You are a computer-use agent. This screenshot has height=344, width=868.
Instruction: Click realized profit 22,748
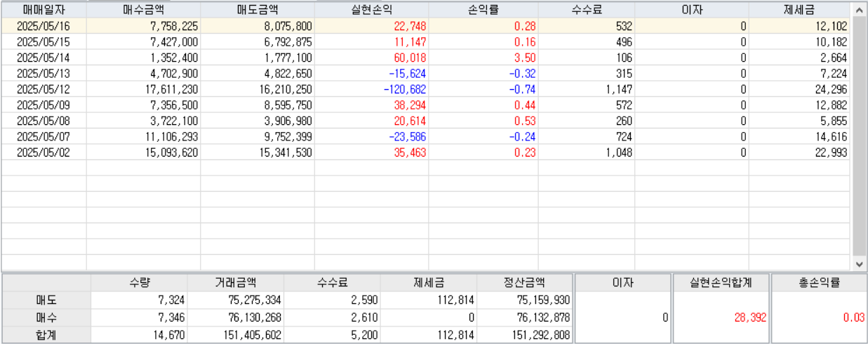[x=410, y=26]
